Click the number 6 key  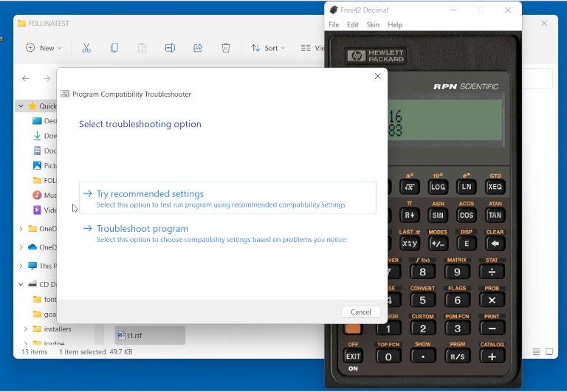click(457, 300)
